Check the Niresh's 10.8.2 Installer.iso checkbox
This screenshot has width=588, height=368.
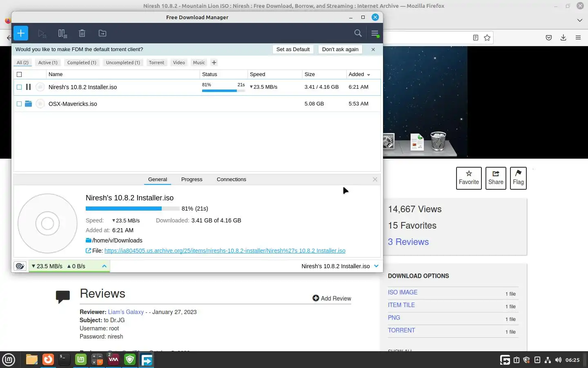[x=19, y=87]
